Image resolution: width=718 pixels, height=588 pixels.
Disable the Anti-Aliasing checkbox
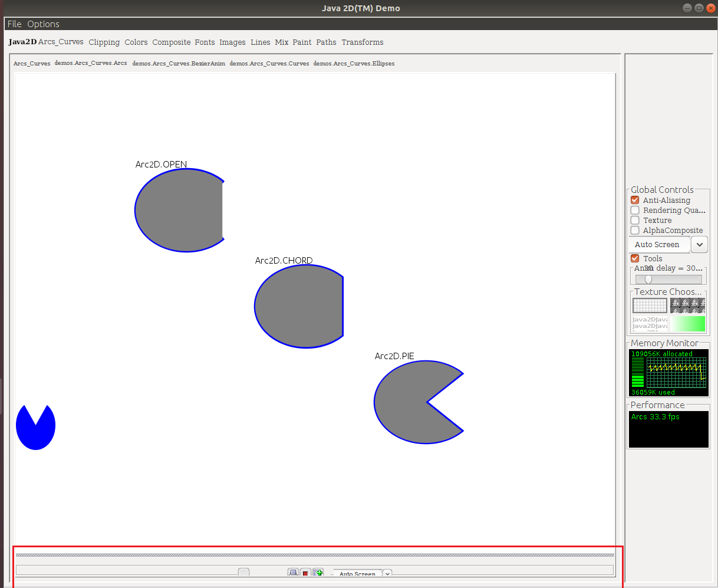635,200
